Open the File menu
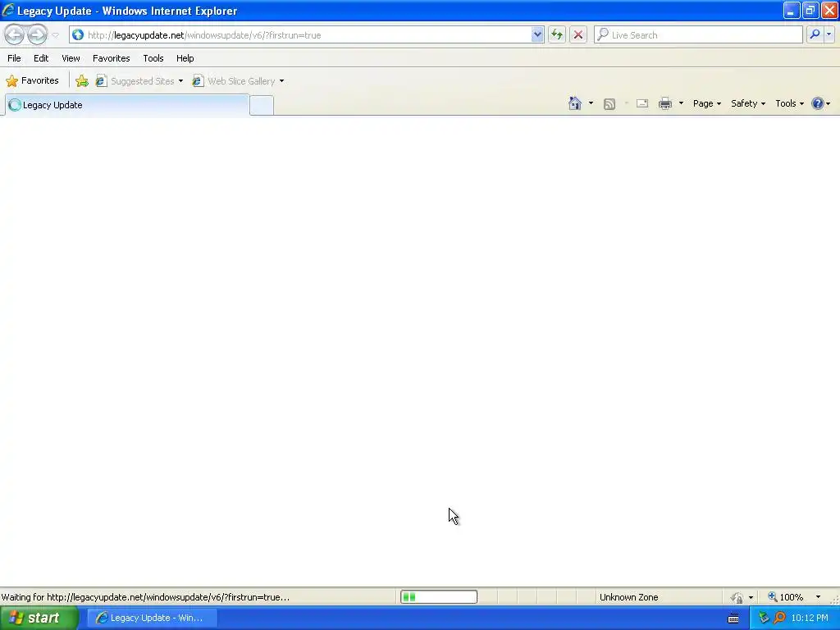The width and height of the screenshot is (840, 630). [x=15, y=58]
